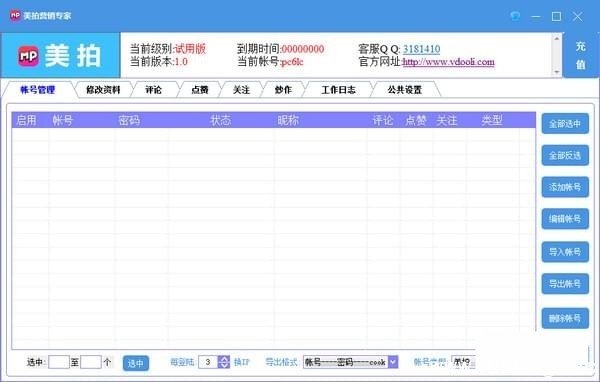The image size is (600, 382).
Task: Click the 全部反选 button
Action: coord(565,155)
